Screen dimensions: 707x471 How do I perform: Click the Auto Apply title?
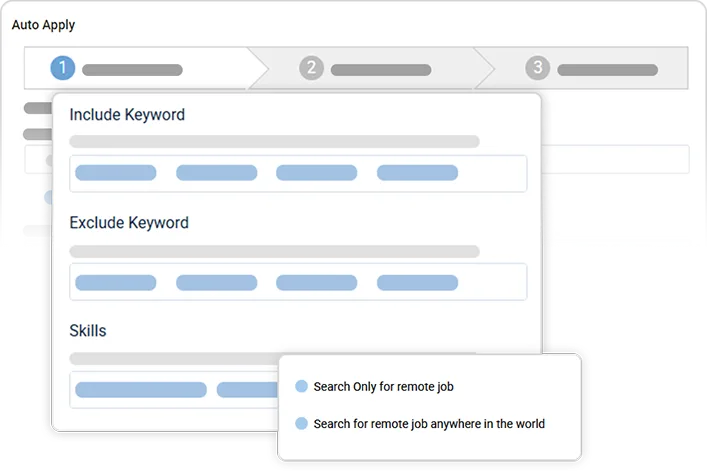tap(43, 25)
